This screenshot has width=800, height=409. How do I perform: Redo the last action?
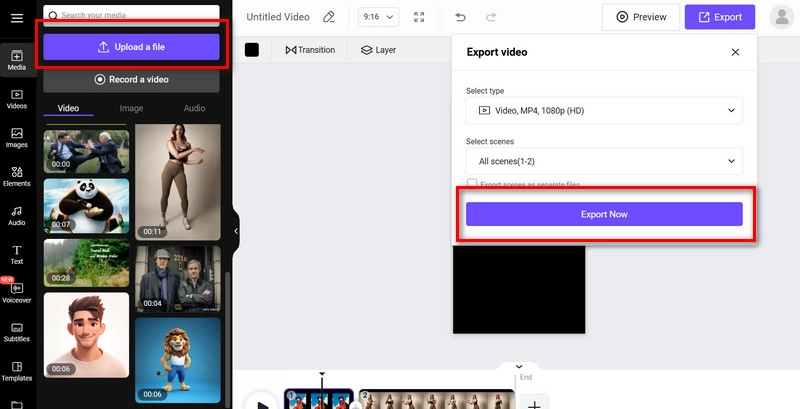[x=491, y=17]
